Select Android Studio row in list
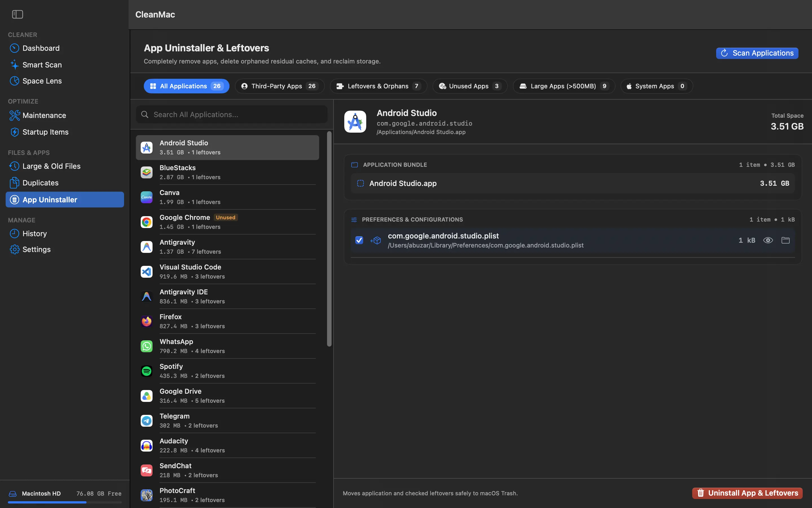The height and width of the screenshot is (508, 812). click(227, 148)
